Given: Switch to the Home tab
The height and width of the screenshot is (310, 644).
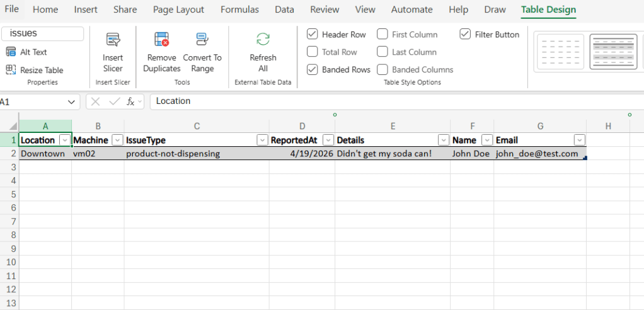Looking at the screenshot, I should click(45, 9).
